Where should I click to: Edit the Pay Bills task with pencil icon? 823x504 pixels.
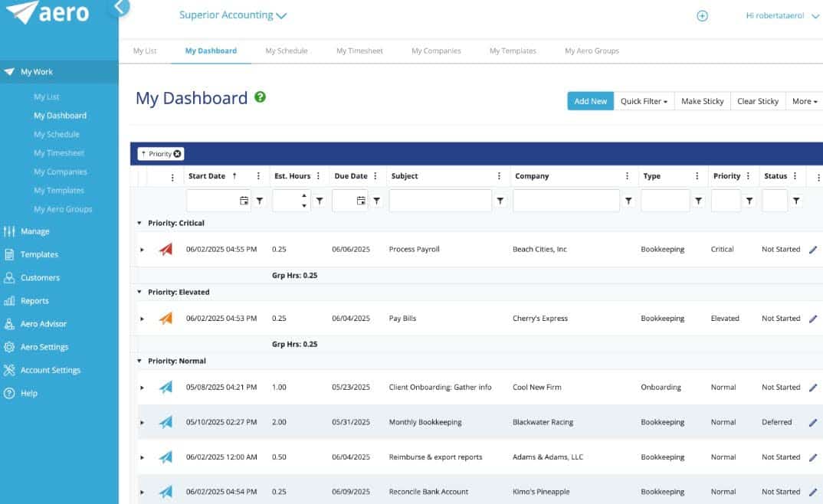click(813, 318)
